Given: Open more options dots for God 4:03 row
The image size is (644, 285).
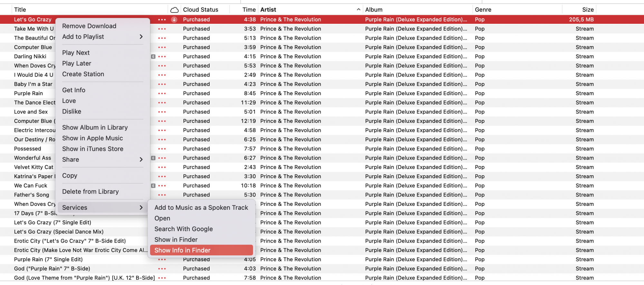Looking at the screenshot, I should pyautogui.click(x=162, y=269).
